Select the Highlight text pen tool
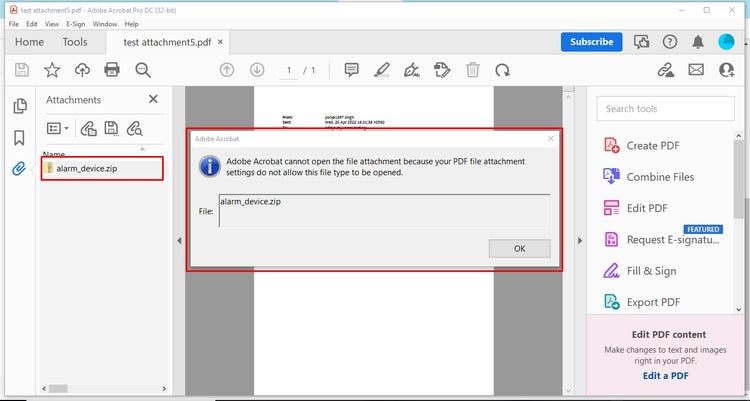750x401 pixels. click(x=381, y=70)
